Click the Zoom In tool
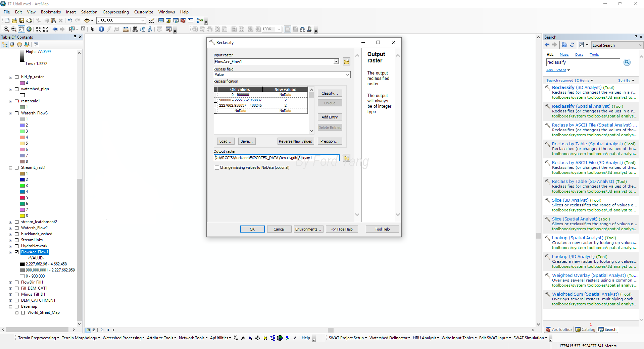The image size is (644, 349). pyautogui.click(x=6, y=29)
